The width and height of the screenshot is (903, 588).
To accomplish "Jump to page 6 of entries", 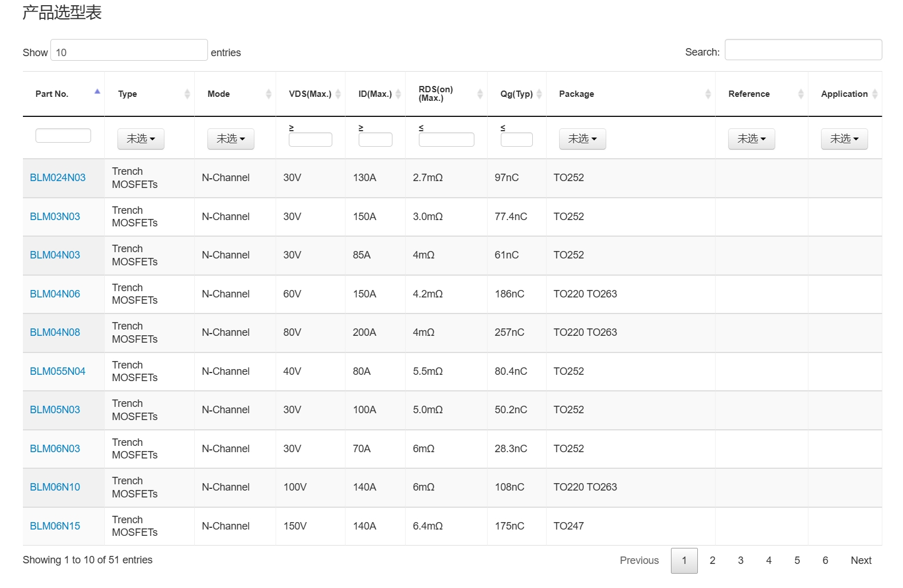I will pyautogui.click(x=825, y=560).
